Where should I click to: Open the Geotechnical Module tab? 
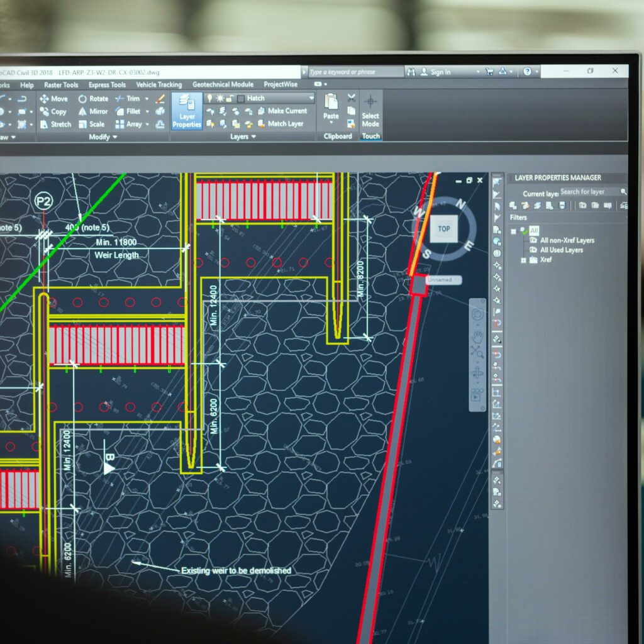[223, 85]
